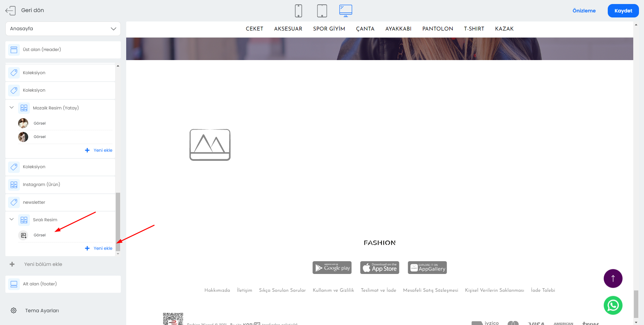Click the purple scroll-to-top arrow button
Screen dimensions: 644x325
[x=613, y=278]
